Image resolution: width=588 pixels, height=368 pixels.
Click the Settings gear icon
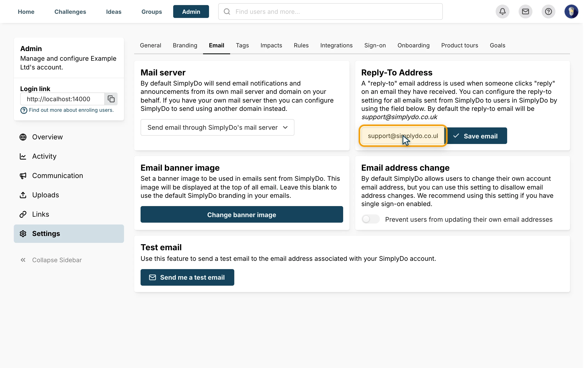23,234
